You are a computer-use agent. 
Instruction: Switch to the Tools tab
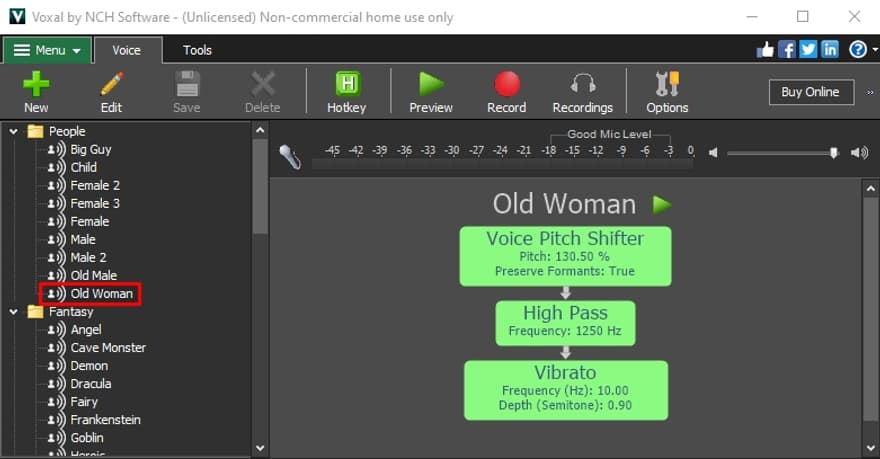197,50
